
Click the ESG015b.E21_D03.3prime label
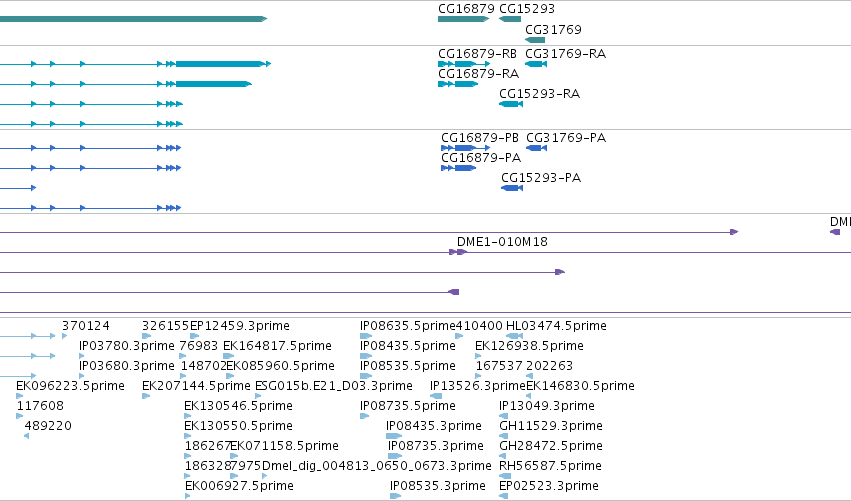334,386
